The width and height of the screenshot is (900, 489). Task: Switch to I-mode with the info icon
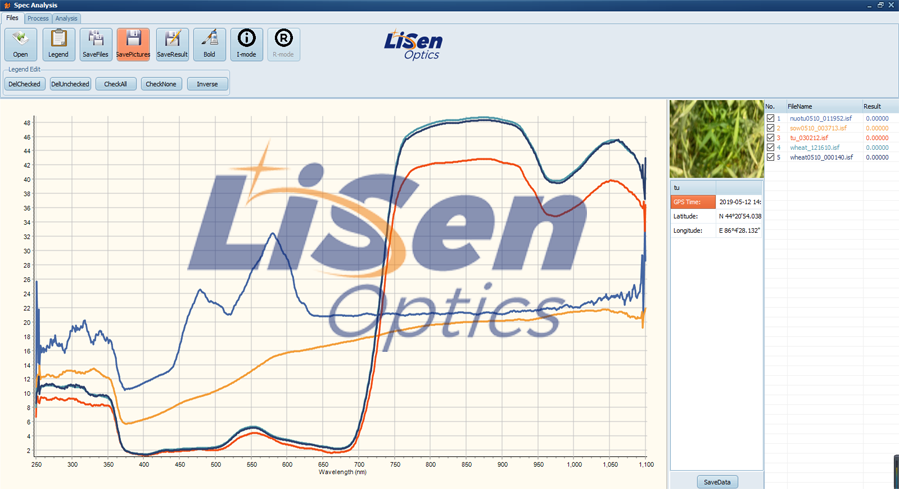[246, 44]
